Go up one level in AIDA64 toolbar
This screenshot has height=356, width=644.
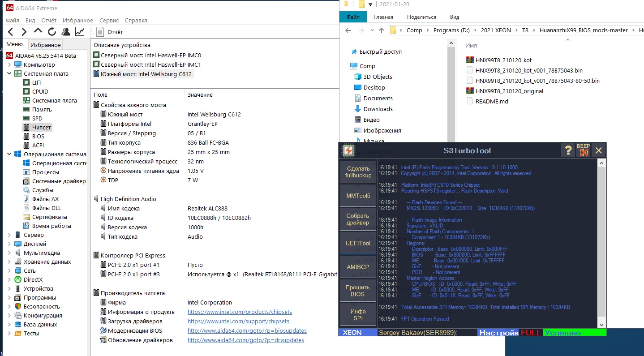38,32
